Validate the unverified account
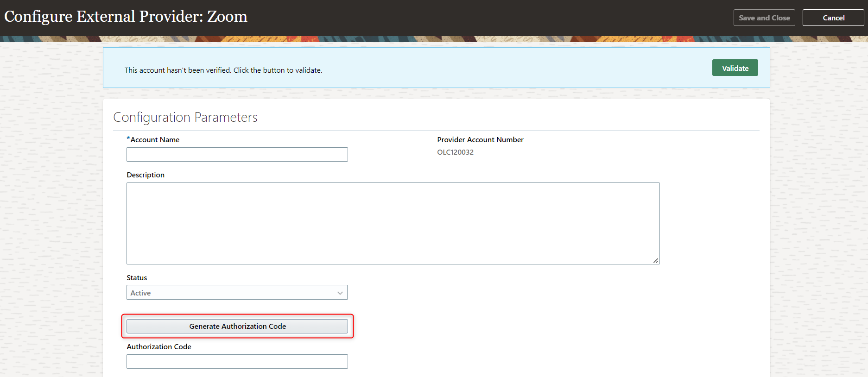This screenshot has height=377, width=868. click(x=735, y=68)
